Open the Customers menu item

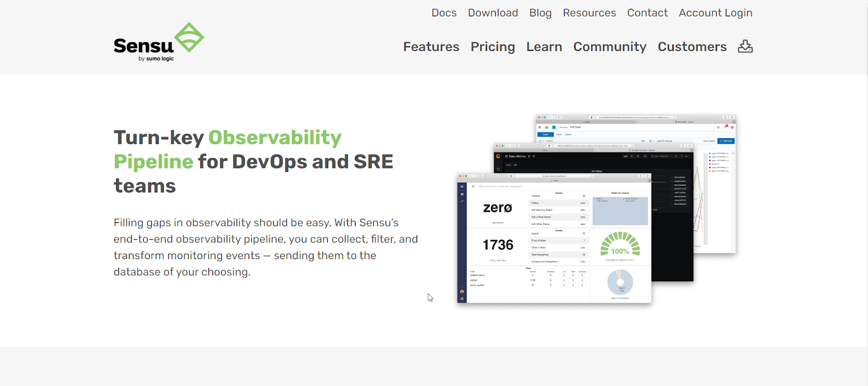click(692, 47)
